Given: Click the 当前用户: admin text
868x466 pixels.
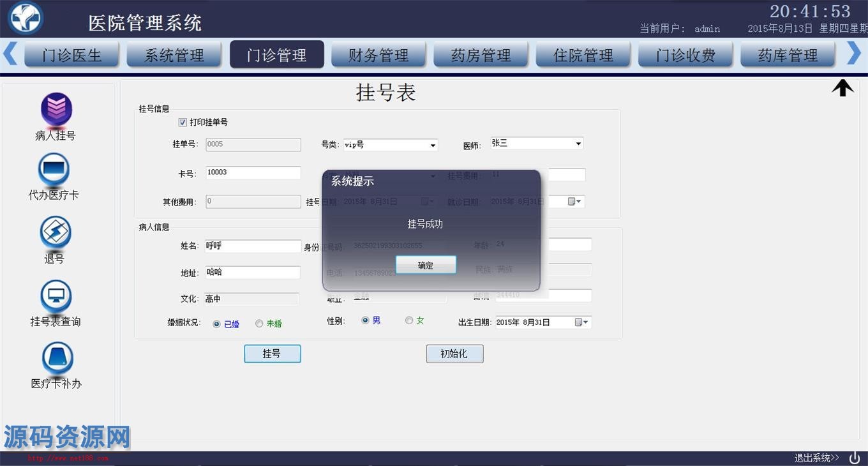Looking at the screenshot, I should pos(680,29).
